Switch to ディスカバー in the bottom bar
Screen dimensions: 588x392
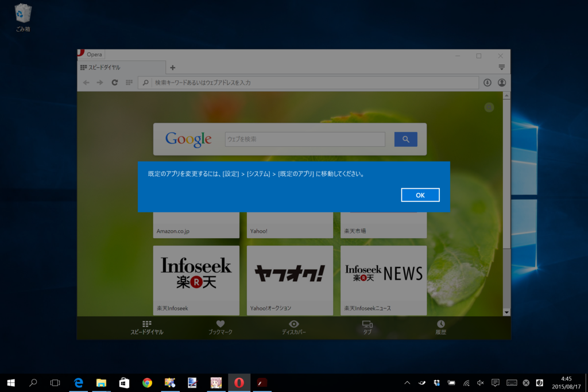click(293, 328)
